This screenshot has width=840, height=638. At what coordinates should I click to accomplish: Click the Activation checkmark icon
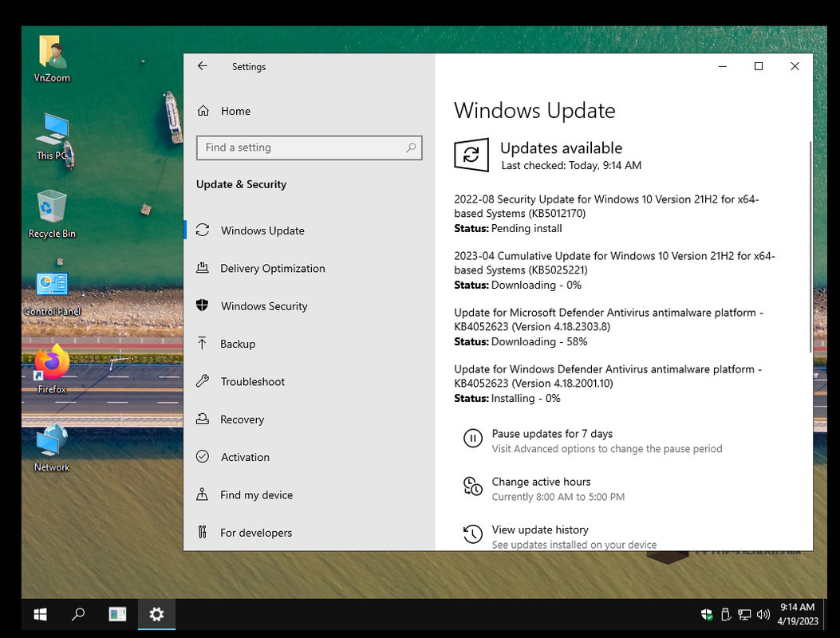point(202,456)
